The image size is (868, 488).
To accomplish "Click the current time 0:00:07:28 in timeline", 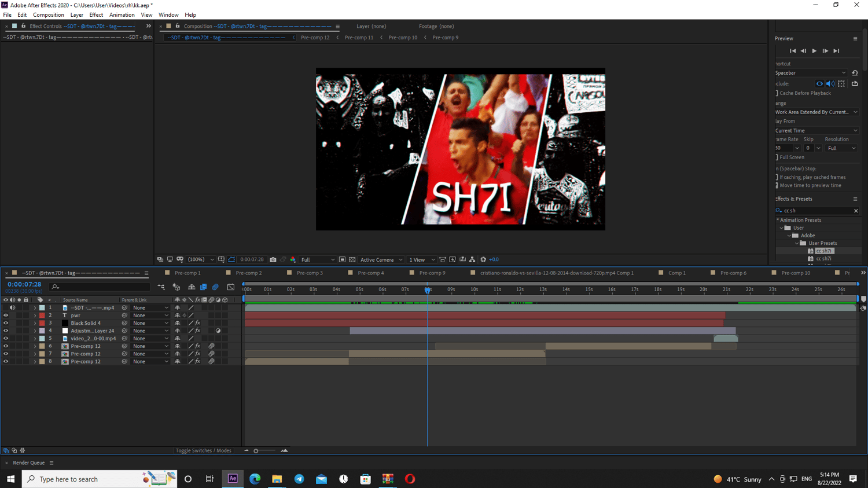I will pyautogui.click(x=24, y=285).
